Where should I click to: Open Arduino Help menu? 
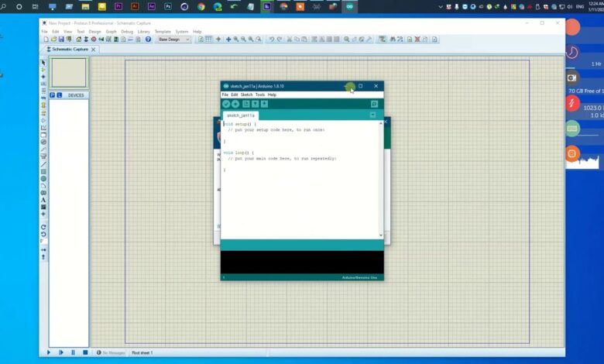272,94
